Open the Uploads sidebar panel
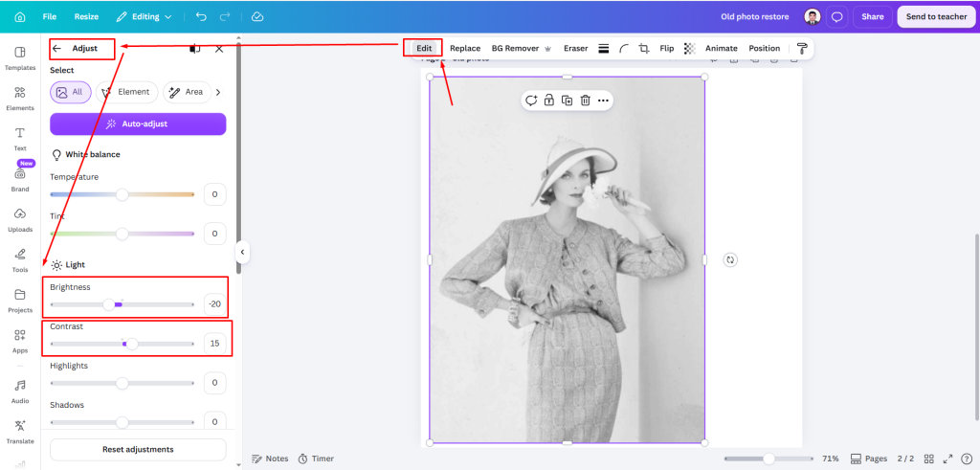Screen dimensions: 980x470 pyautogui.click(x=20, y=220)
